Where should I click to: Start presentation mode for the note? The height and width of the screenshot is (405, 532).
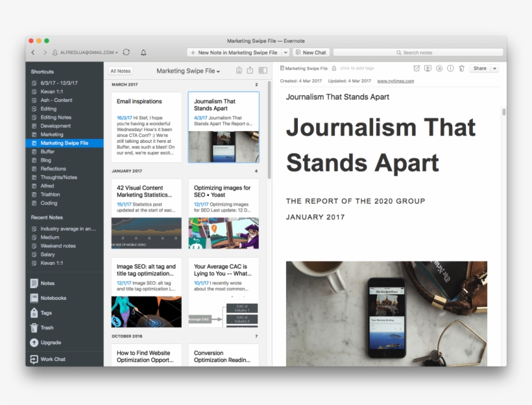428,68
